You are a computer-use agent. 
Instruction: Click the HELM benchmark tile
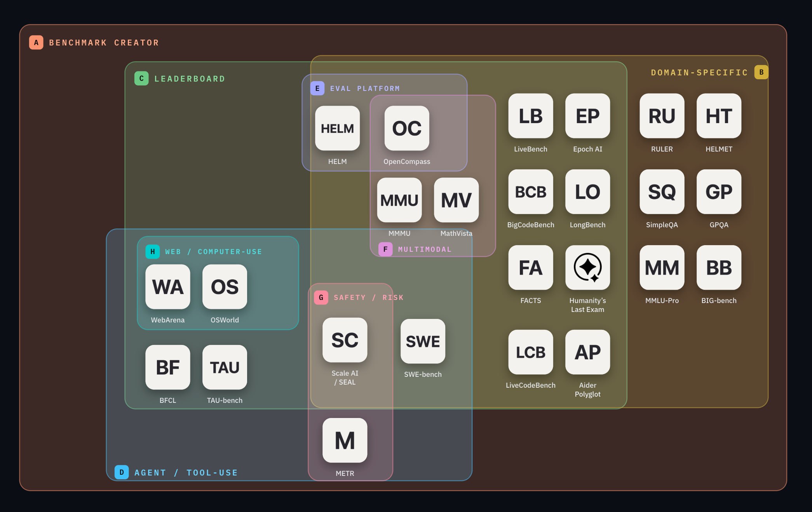coord(337,128)
